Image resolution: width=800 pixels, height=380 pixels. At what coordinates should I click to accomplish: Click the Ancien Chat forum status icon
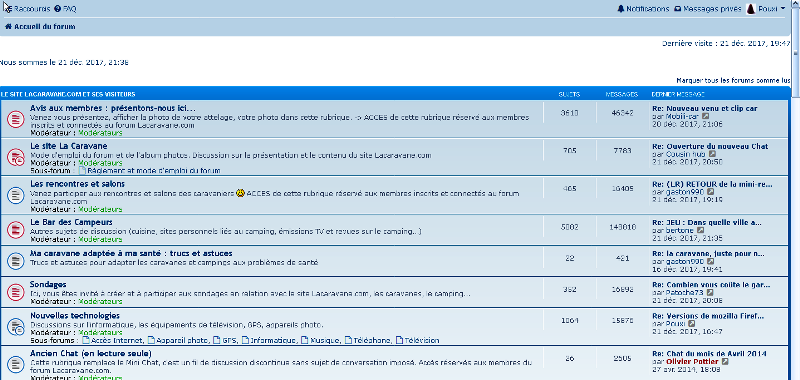click(15, 364)
